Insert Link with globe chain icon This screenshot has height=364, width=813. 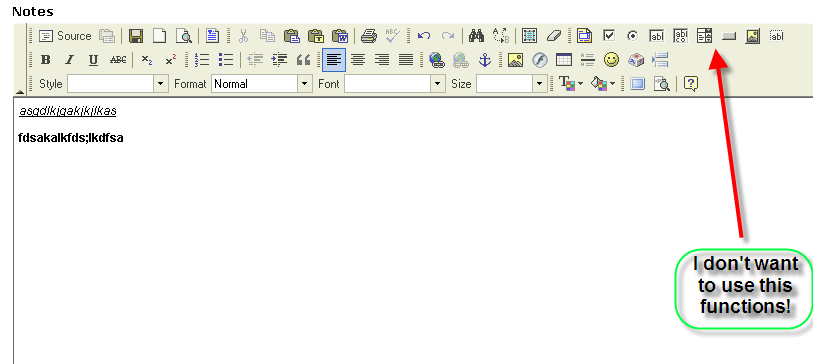click(x=437, y=60)
